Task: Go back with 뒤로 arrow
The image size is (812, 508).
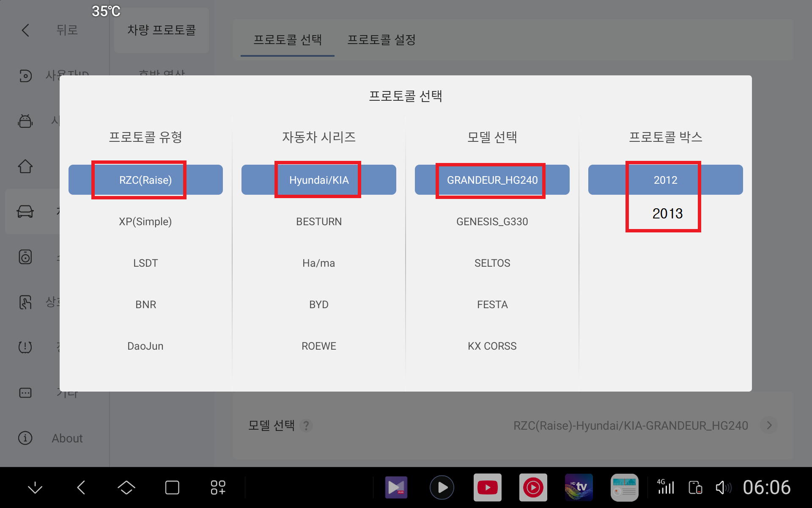Action: point(26,30)
